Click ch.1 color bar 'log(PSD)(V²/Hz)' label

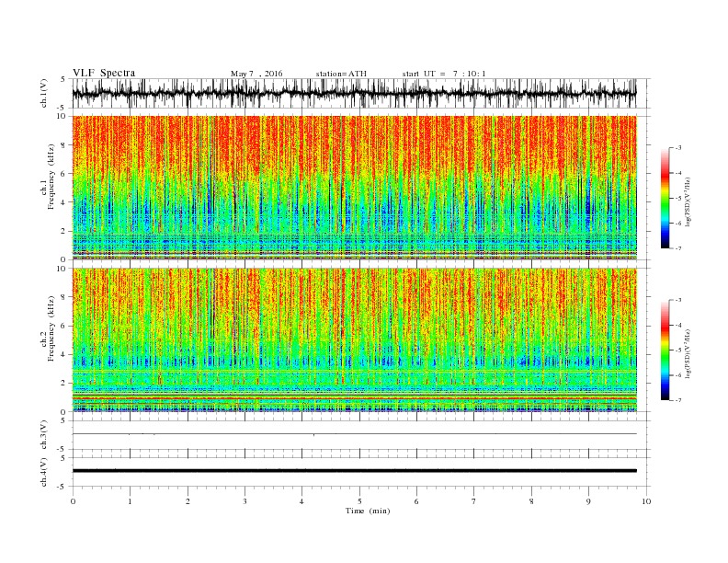click(x=688, y=202)
